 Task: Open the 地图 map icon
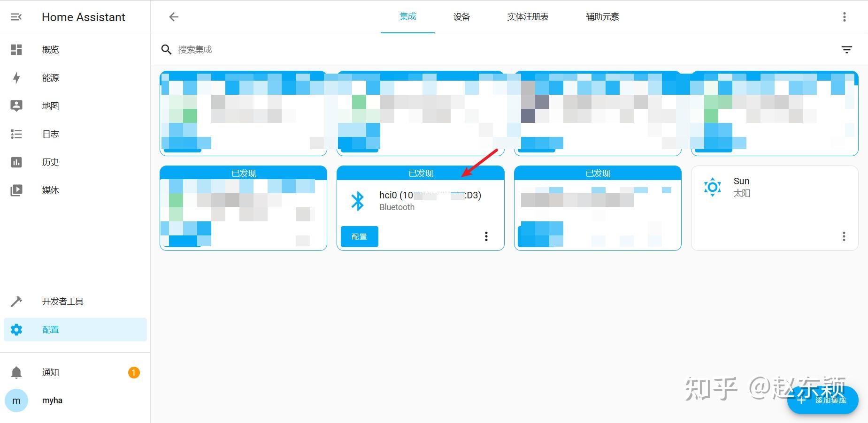[x=16, y=106]
